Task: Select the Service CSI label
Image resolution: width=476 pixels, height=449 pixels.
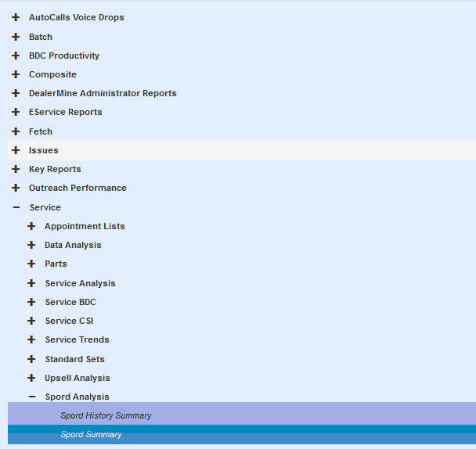Action: click(70, 321)
